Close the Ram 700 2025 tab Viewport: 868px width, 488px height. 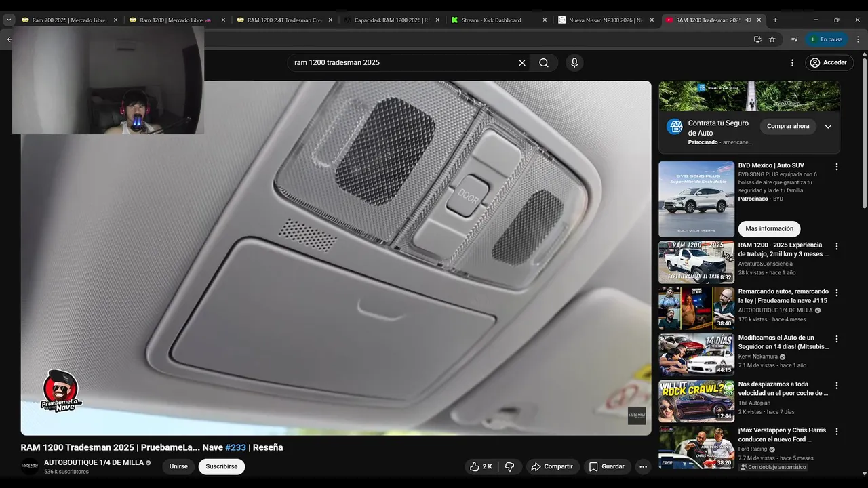115,20
